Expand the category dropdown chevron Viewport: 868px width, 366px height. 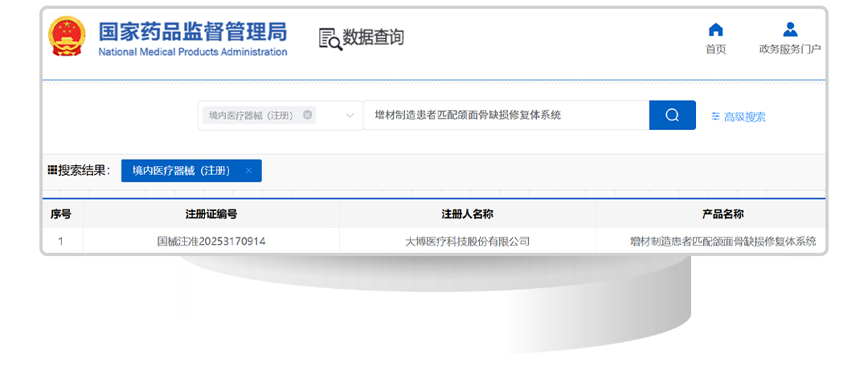point(350,116)
